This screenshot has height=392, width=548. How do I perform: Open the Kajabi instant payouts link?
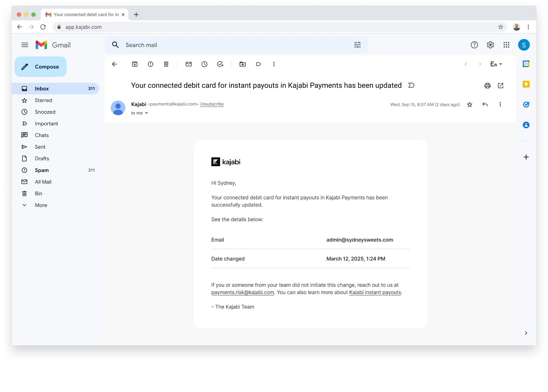pyautogui.click(x=375, y=292)
